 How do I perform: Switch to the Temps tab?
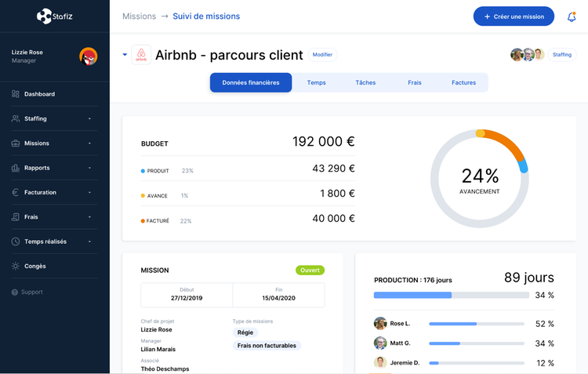point(316,82)
